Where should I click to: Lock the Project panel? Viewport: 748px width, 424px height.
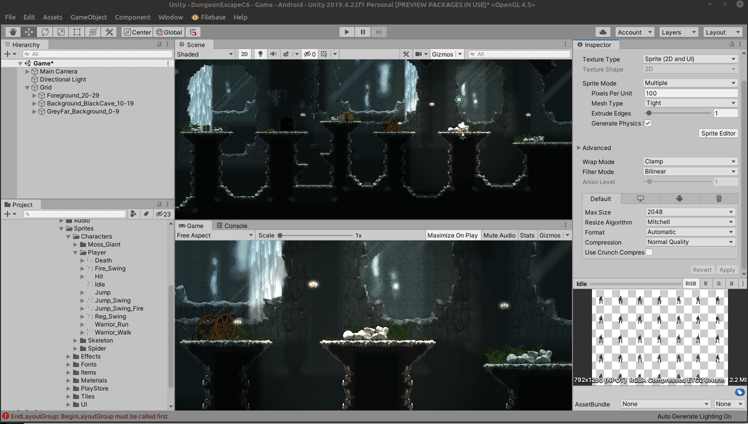[159, 204]
